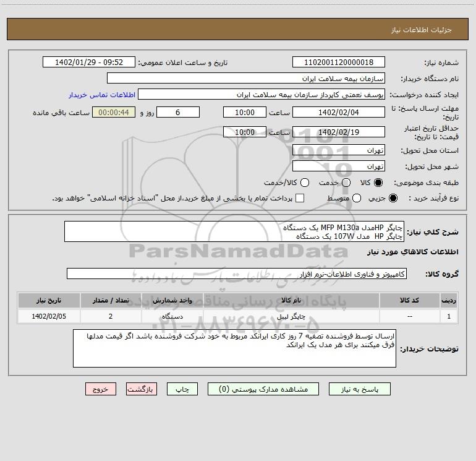Click the ساعت باقی مانده label
This screenshot has width=476, height=461.
(x=61, y=113)
